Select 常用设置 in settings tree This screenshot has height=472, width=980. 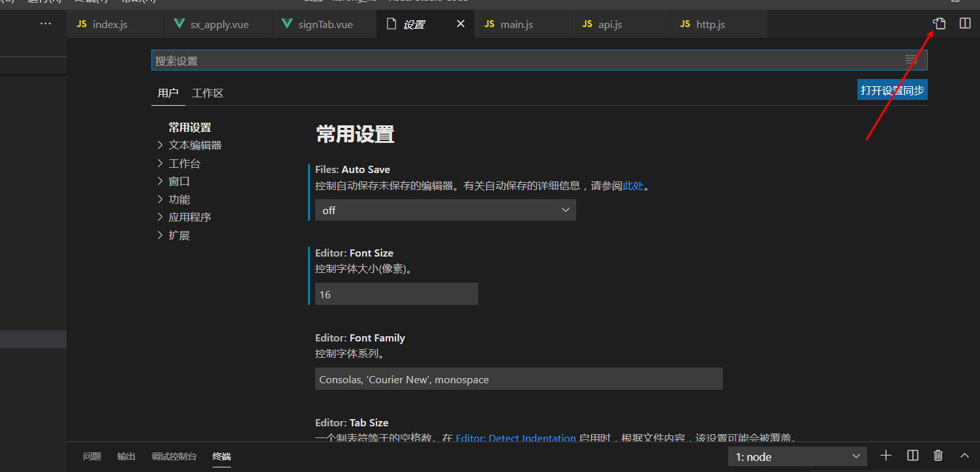tap(190, 127)
